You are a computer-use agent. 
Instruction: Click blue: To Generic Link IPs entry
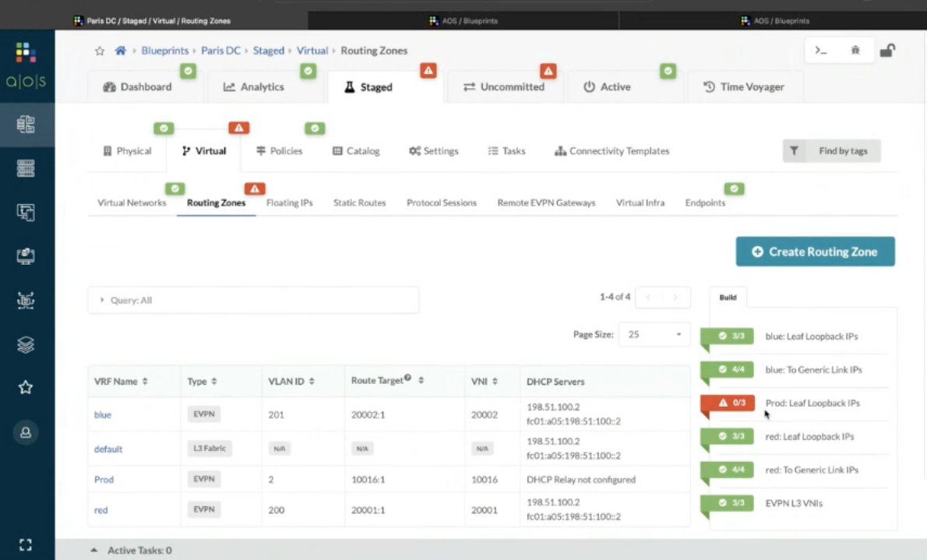[813, 370]
